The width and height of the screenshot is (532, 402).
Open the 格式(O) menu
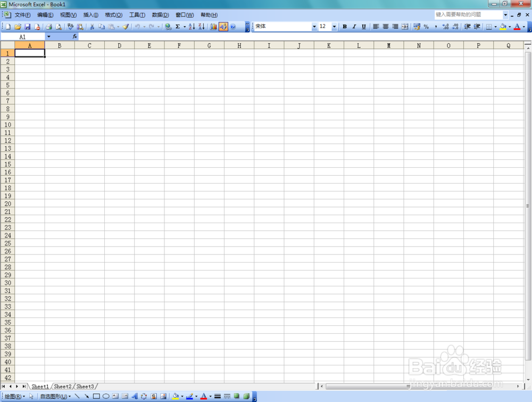[x=113, y=14]
